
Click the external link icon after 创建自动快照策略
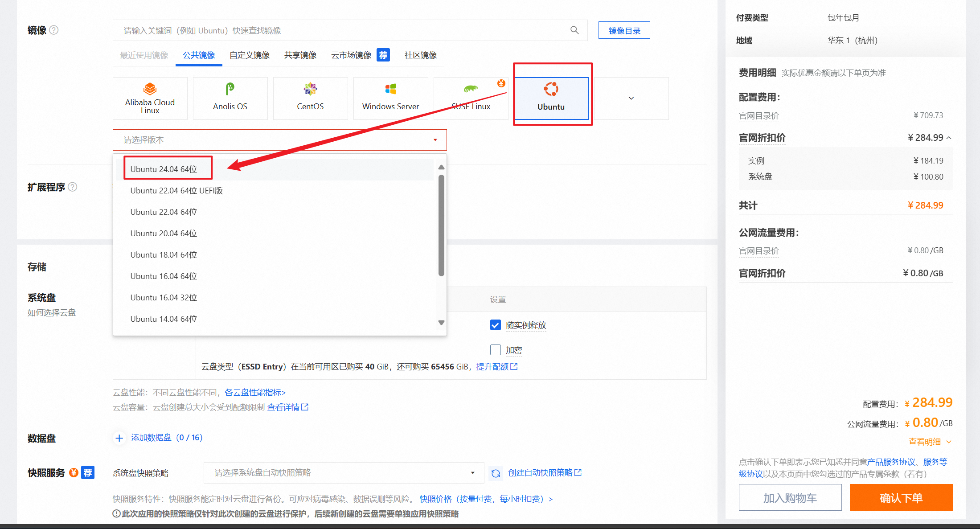point(578,472)
